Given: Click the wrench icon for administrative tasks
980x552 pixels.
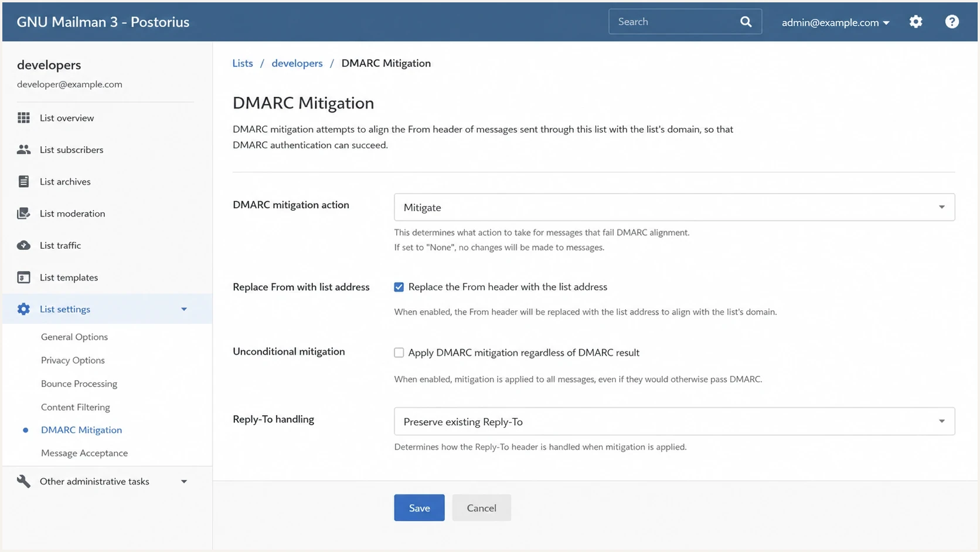Looking at the screenshot, I should tap(23, 482).
